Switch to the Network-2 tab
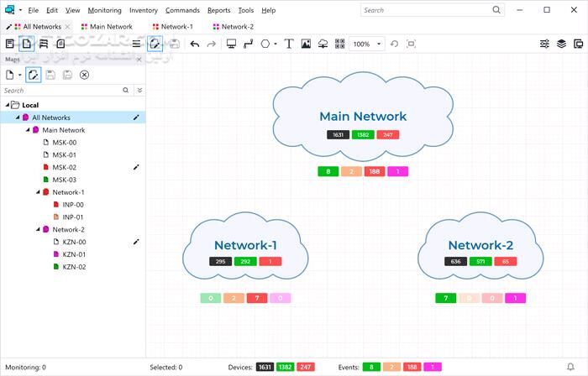The image size is (588, 376). (237, 27)
